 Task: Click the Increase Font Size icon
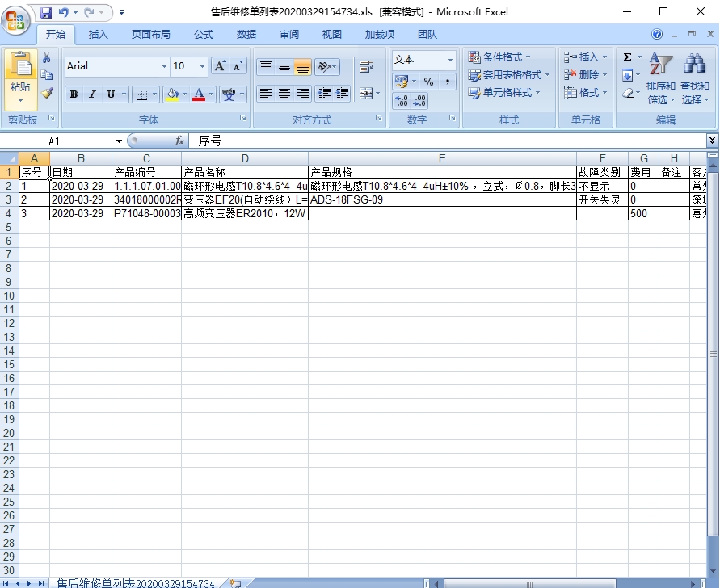220,66
